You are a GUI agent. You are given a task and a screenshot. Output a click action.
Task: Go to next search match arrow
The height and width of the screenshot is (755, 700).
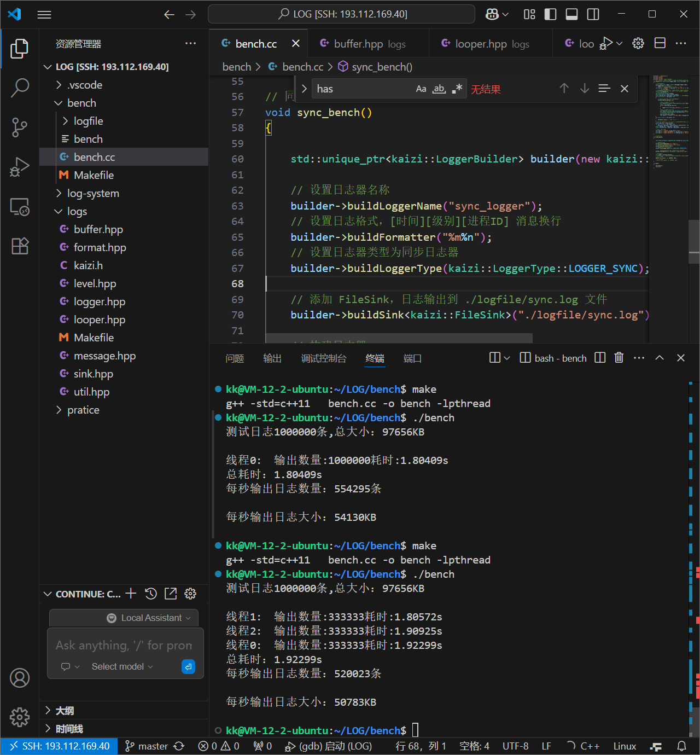[x=585, y=88]
